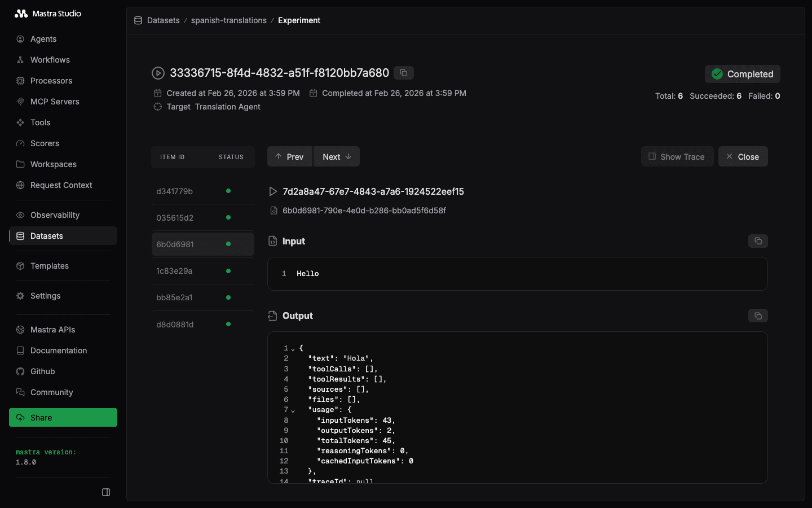Click the green Share button
This screenshot has height=508, width=812.
[63, 417]
